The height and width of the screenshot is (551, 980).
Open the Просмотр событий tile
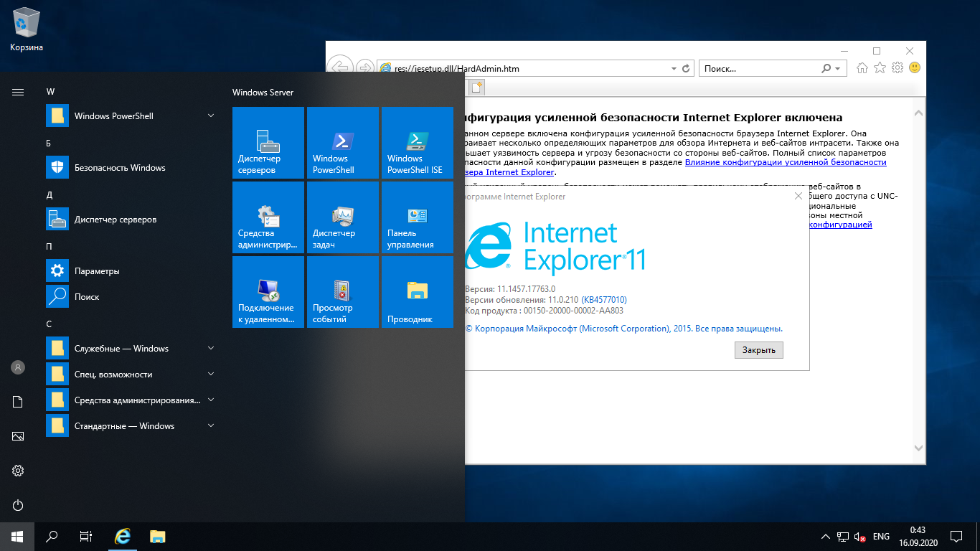[343, 292]
